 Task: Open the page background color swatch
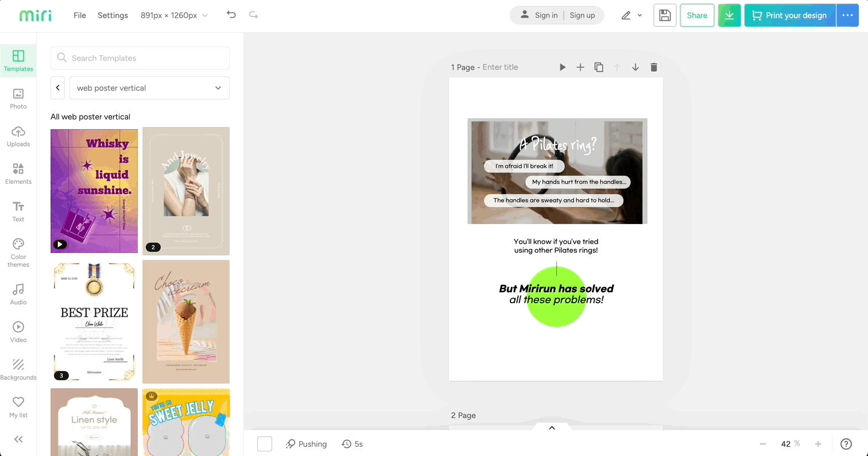point(265,444)
